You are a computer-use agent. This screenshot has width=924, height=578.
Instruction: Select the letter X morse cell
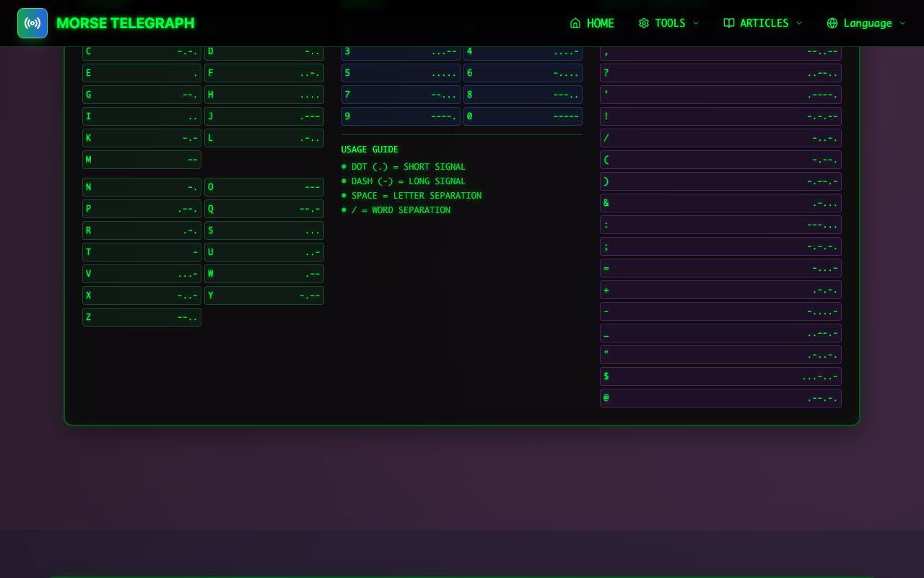click(141, 296)
